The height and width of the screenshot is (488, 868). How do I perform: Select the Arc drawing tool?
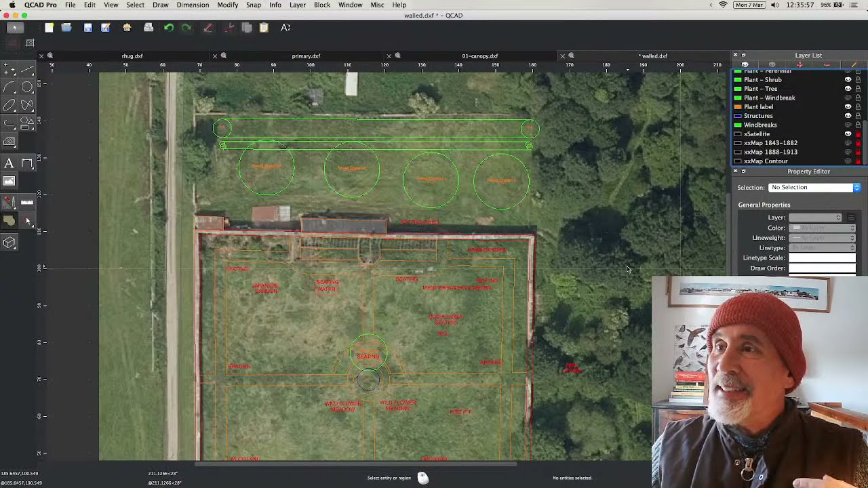(9, 87)
